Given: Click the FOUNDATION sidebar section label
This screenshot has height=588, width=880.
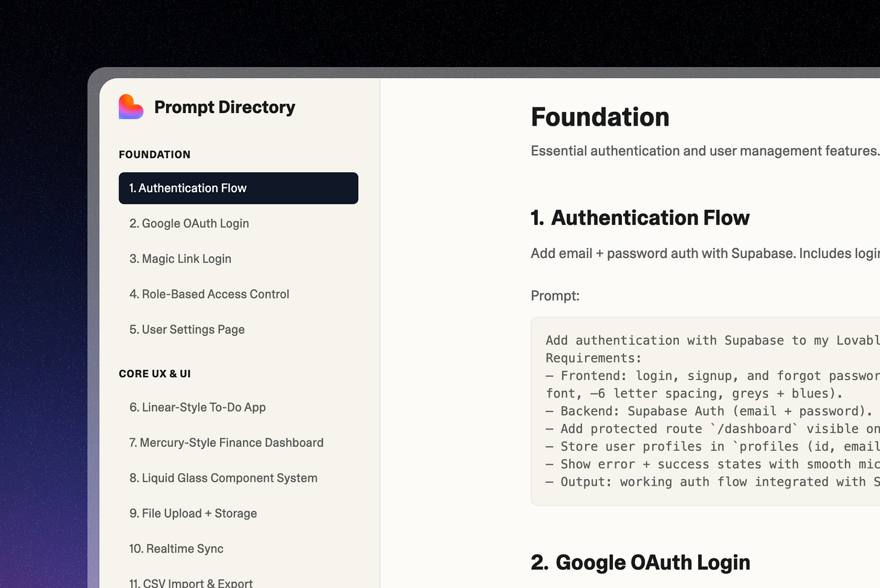Looking at the screenshot, I should (155, 155).
